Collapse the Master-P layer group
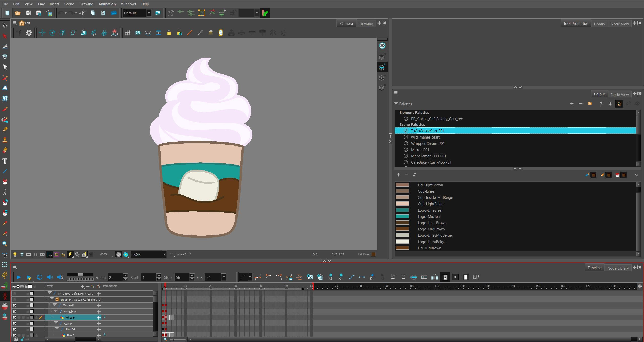 (54, 305)
